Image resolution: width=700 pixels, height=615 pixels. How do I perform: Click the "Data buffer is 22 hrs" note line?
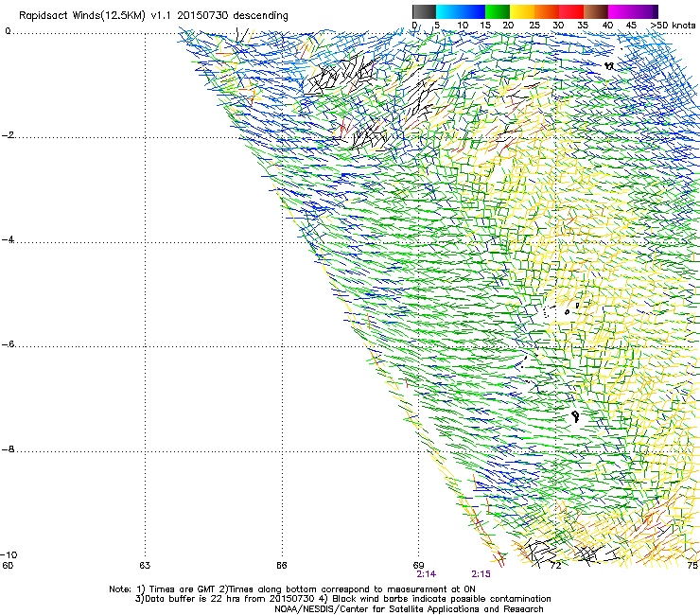point(342,599)
